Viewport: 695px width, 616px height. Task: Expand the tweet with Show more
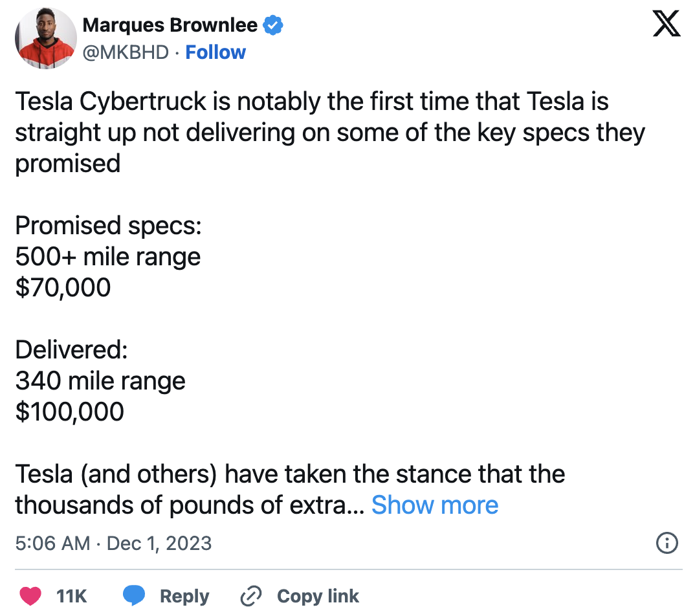coord(435,505)
